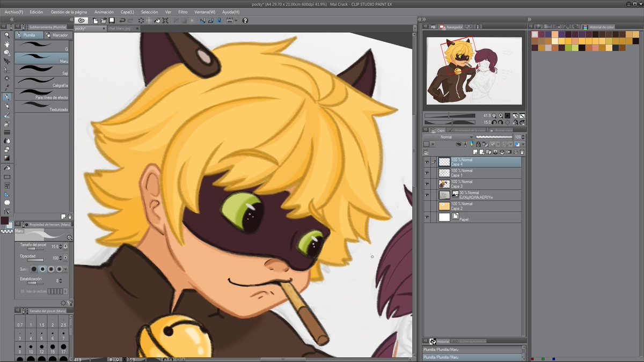
Task: Select the Saji pen sub tool
Action: (x=42, y=70)
